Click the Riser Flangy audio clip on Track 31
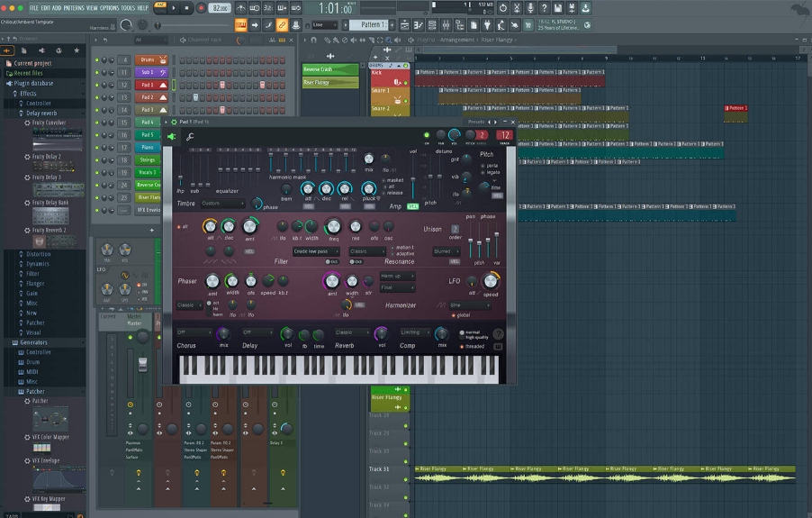 (x=605, y=474)
